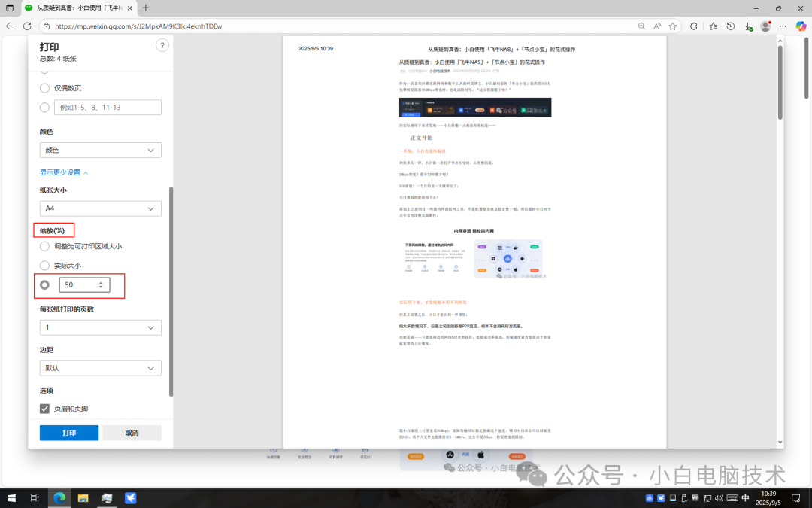Viewport: 812px width, 508px height.
Task: Open the Margins dropdown showing Default
Action: 101,368
